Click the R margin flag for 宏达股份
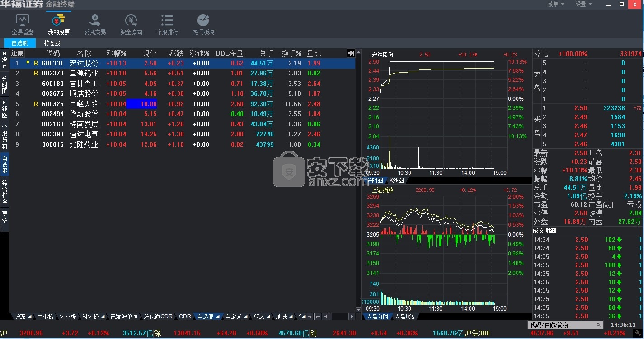 (x=36, y=64)
